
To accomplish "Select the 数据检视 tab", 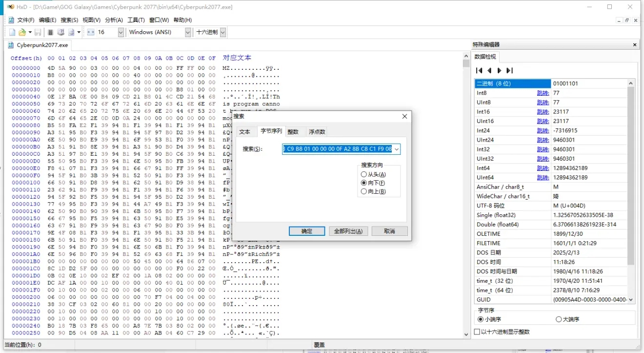I will 485,57.
